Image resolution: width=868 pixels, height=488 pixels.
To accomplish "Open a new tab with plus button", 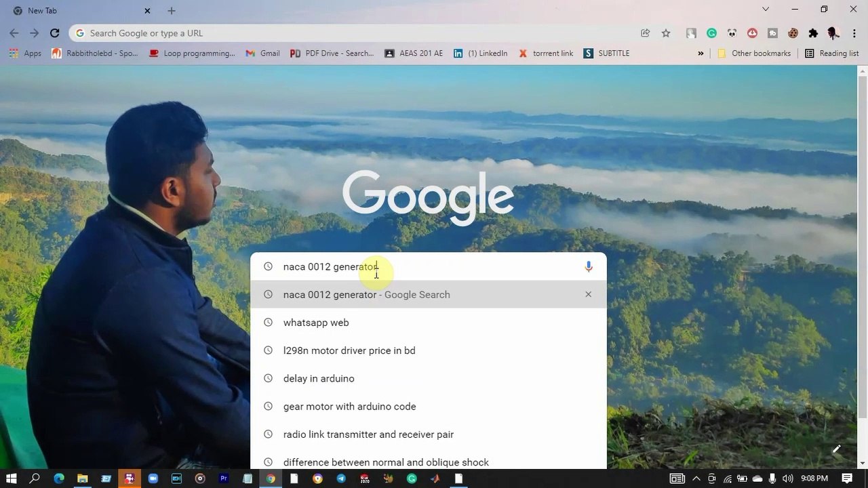I will [172, 11].
